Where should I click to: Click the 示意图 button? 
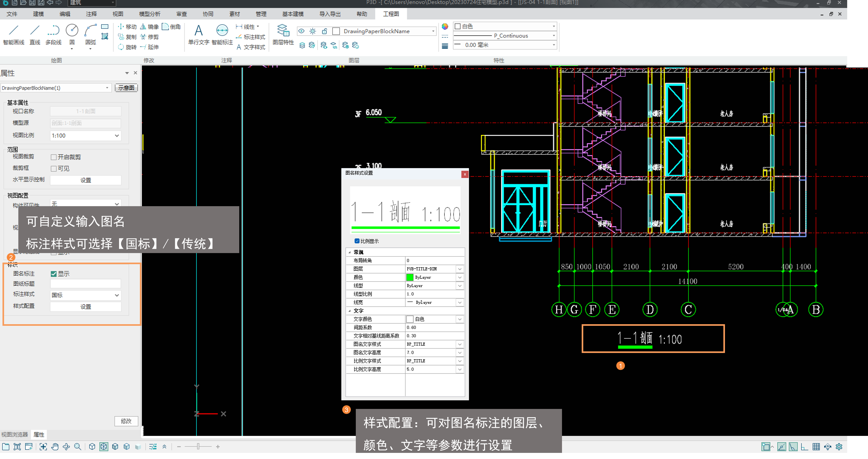pyautogui.click(x=126, y=88)
